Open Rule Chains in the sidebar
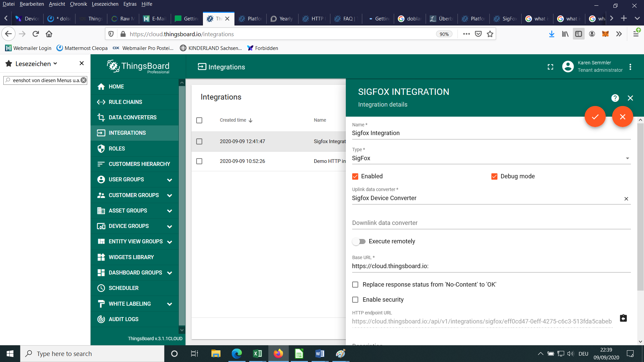 135,102
